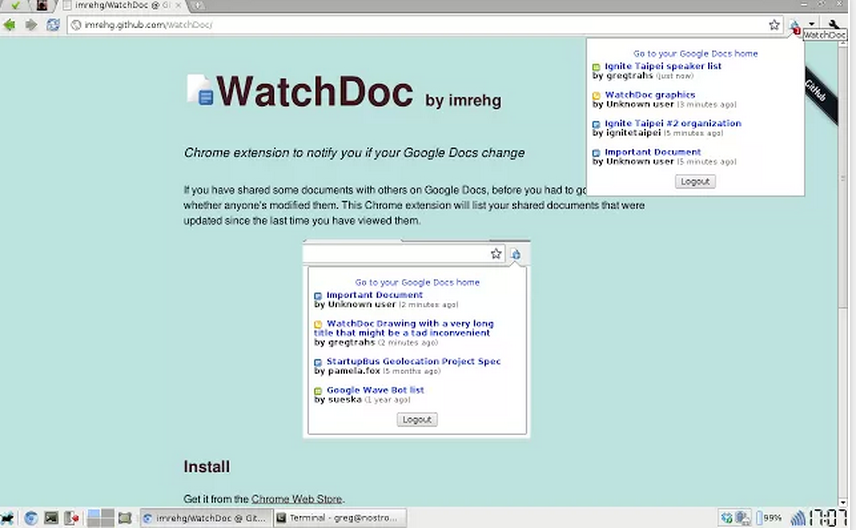Bookmark this page with the star icon
Image resolution: width=856 pixels, height=530 pixels.
click(774, 25)
